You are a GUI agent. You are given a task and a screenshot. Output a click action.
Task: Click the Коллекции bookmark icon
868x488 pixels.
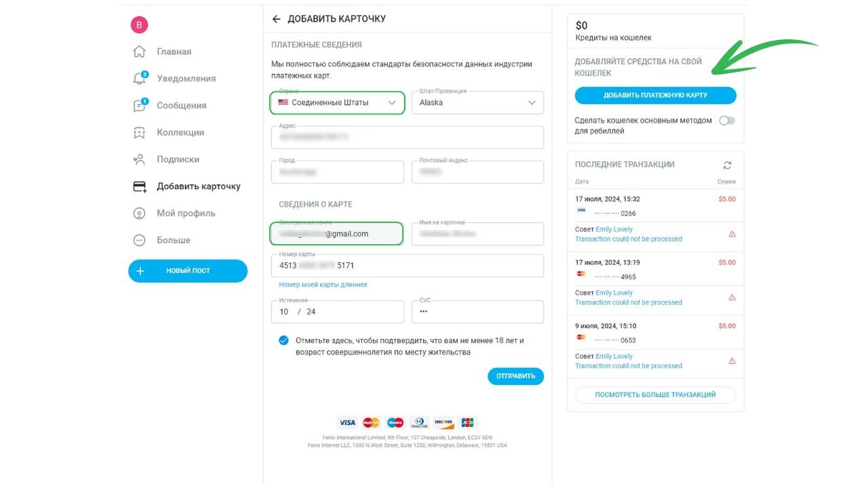[x=139, y=133]
